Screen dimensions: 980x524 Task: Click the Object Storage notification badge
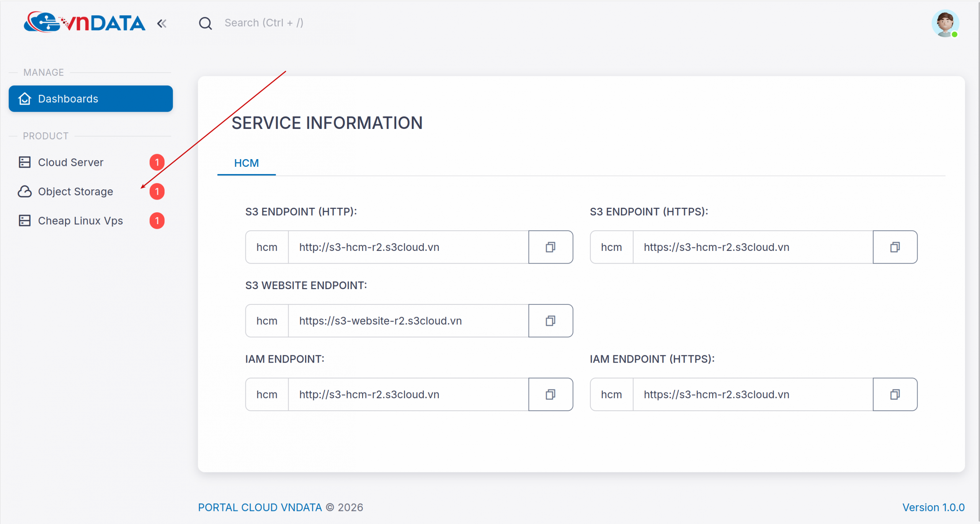tap(157, 192)
